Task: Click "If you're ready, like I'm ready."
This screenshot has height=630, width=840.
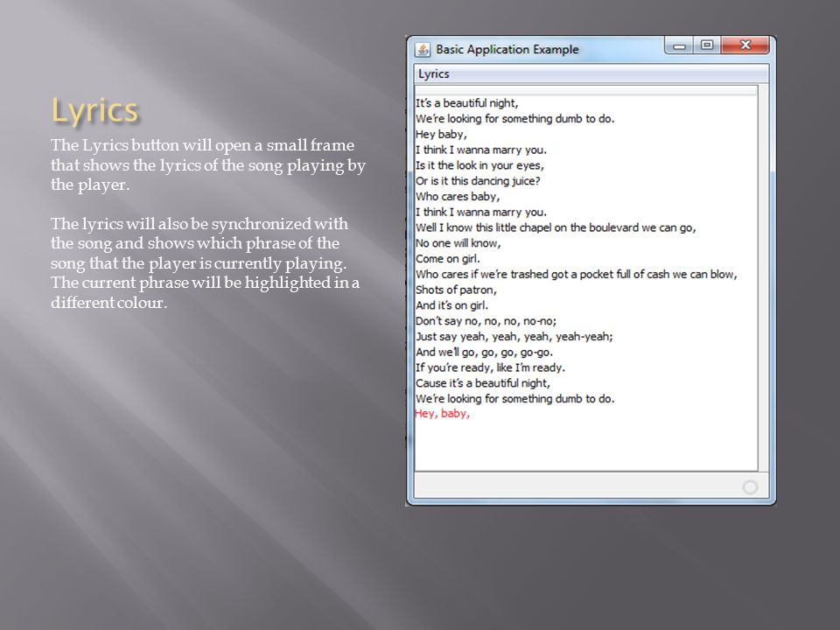Action: coord(490,367)
